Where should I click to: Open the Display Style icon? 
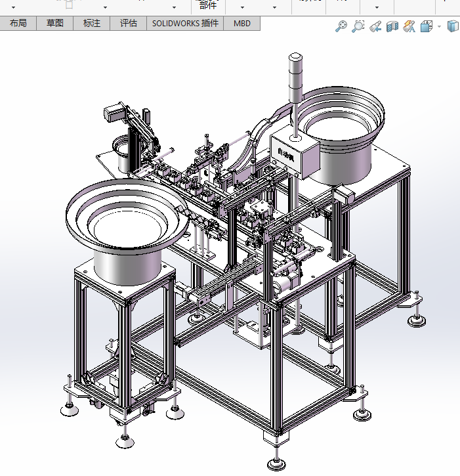tap(452, 26)
